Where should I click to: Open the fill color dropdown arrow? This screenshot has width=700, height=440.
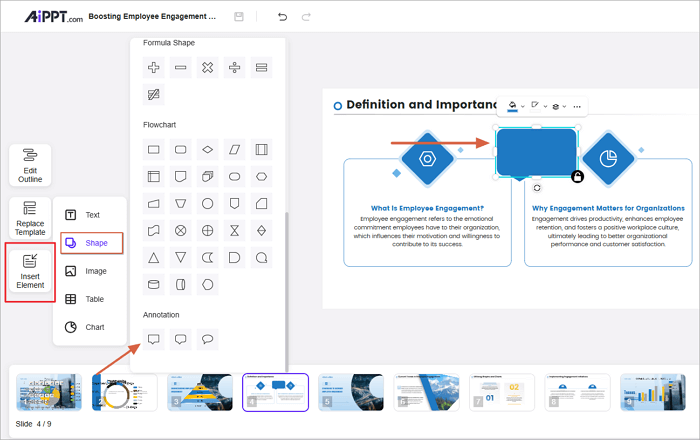tap(523, 107)
